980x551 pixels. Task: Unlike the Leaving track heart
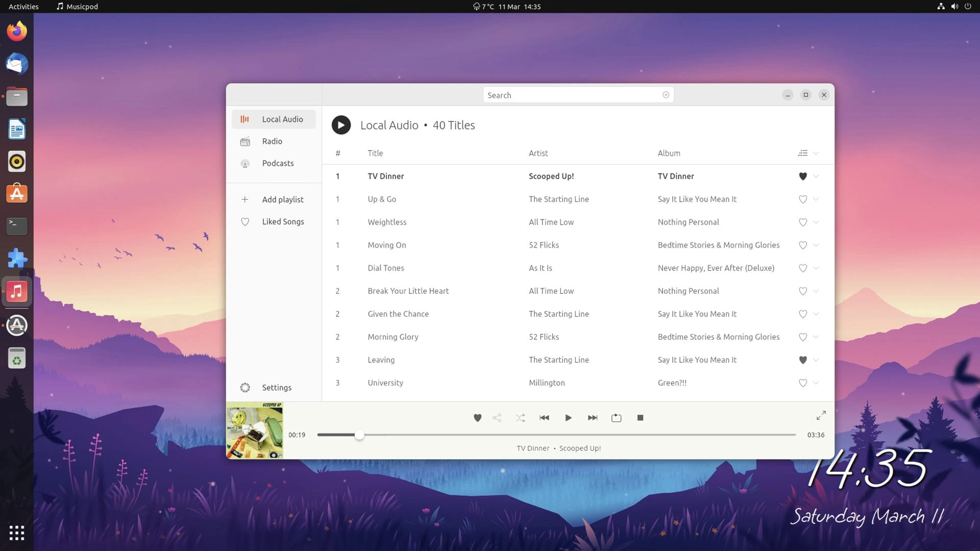click(x=803, y=360)
